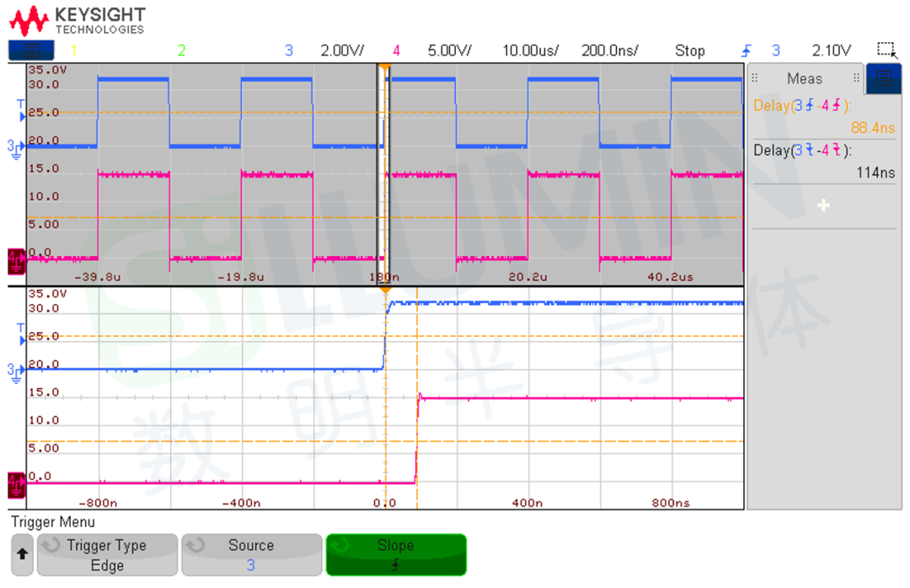Click channel 4 ground marker in main window
This screenshot has height=588, width=910.
[16, 261]
